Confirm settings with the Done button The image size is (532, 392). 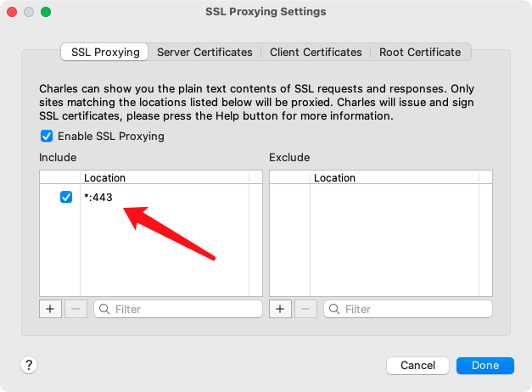(485, 366)
